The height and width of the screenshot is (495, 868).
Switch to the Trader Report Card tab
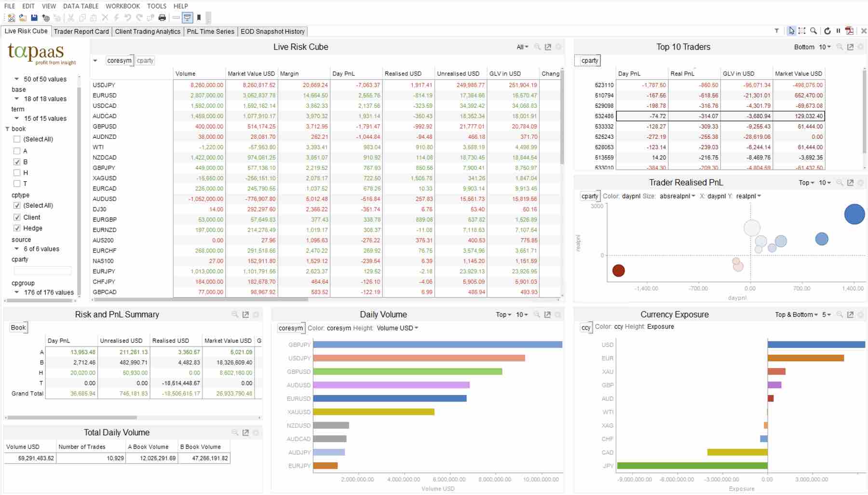[81, 31]
